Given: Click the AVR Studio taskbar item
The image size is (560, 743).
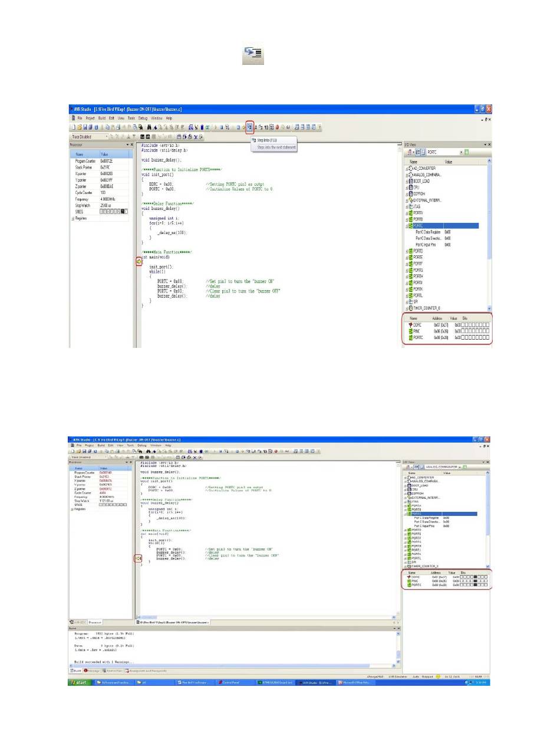Looking at the screenshot, I should pos(317,682).
